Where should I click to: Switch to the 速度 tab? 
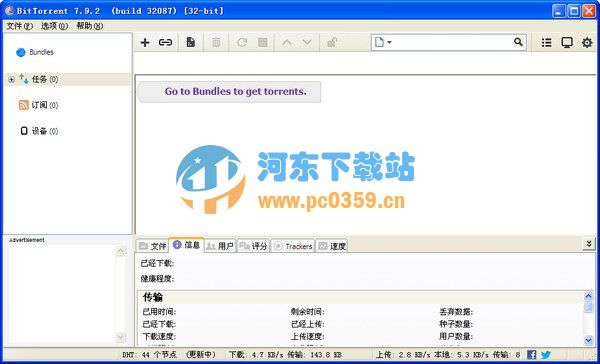click(332, 246)
